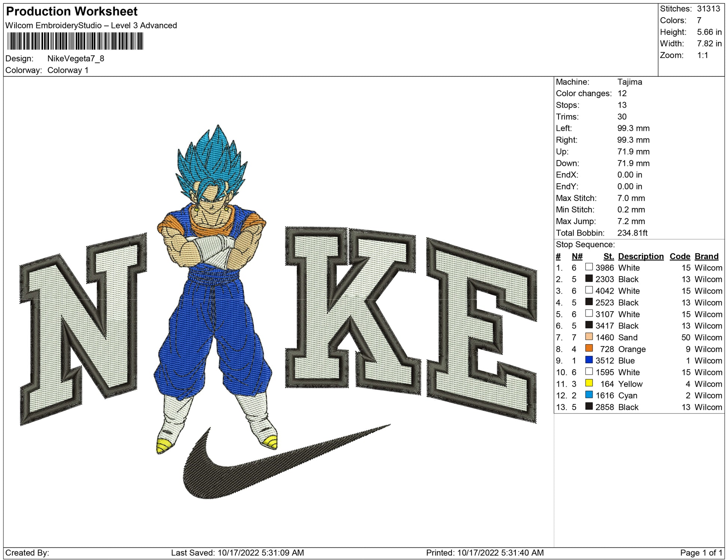Select the Sand color swatch in stop 7
This screenshot has height=560, width=728.
tap(589, 337)
